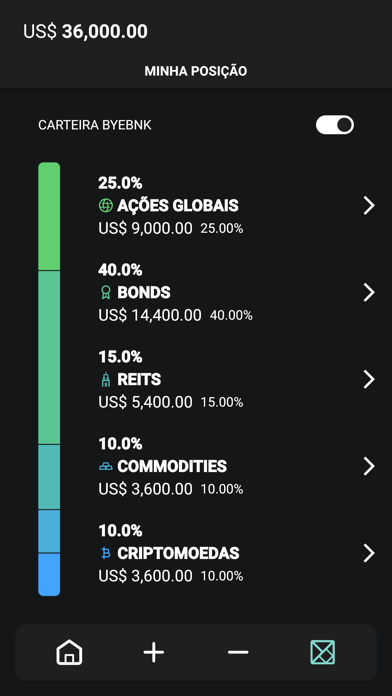Expand the Bonds row chevron

369,293
